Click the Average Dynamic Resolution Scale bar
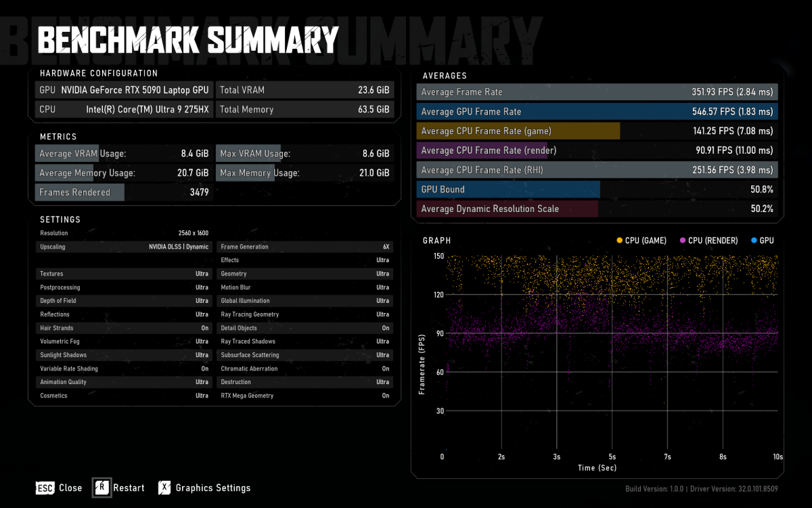This screenshot has height=508, width=812. point(597,209)
